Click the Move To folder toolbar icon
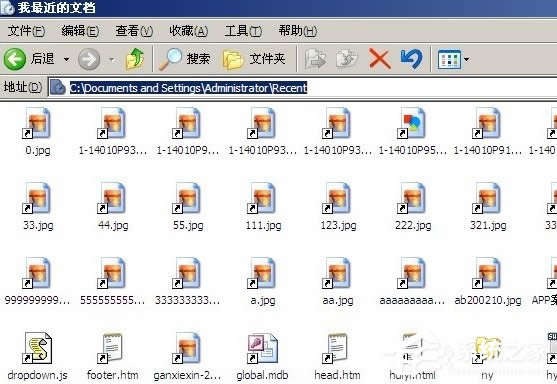This screenshot has height=384, width=557. click(315, 59)
